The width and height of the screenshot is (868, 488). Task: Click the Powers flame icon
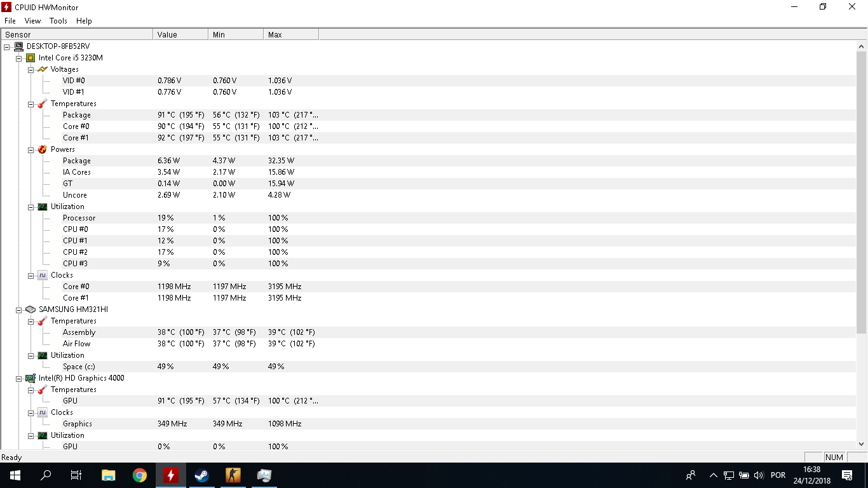[43, 149]
